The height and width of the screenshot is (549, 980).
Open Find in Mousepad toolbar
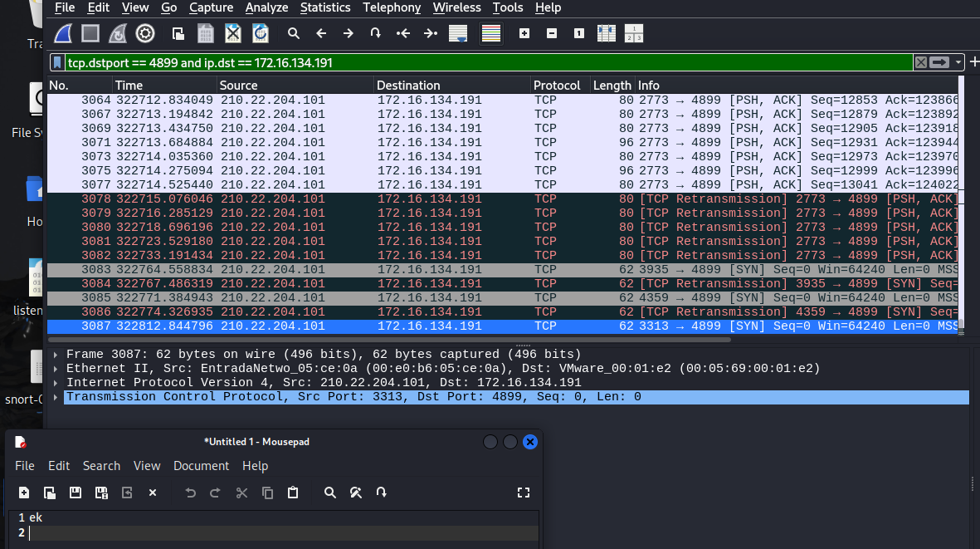pos(330,493)
